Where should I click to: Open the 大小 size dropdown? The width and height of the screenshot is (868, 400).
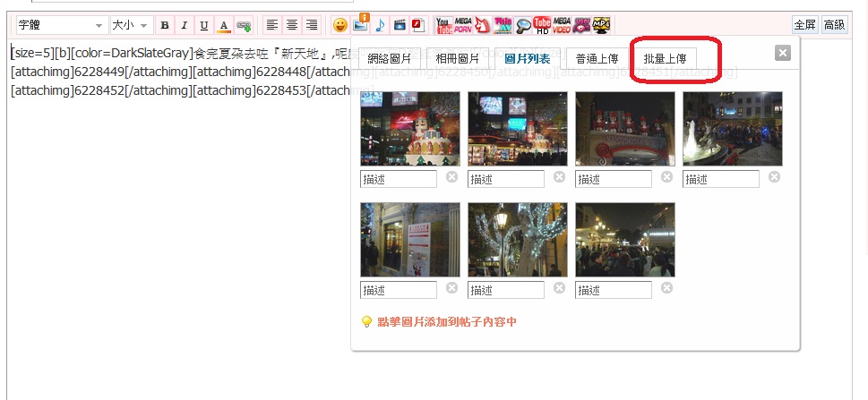point(132,25)
